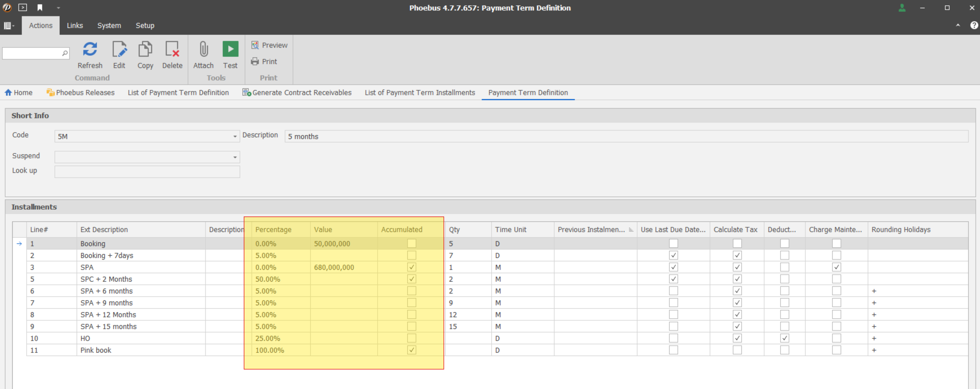Click the Print icon

(x=255, y=61)
